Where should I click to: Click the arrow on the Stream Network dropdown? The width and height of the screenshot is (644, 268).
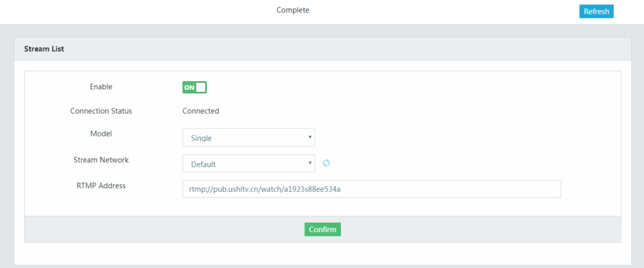tap(310, 164)
